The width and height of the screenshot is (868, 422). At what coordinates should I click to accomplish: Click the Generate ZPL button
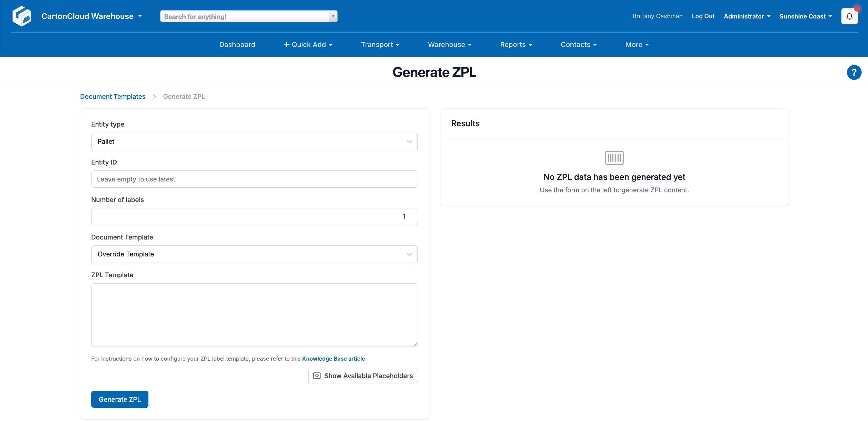point(119,399)
